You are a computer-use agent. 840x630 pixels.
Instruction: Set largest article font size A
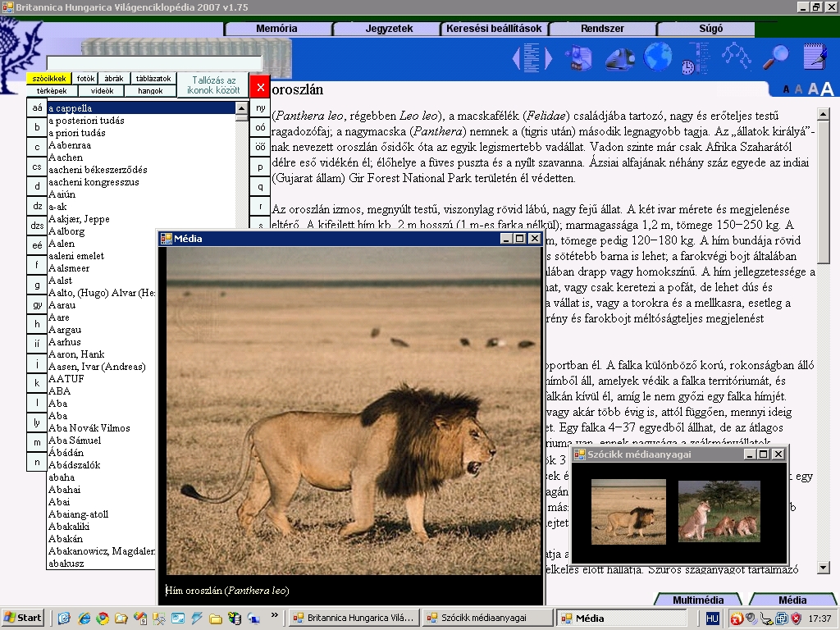point(827,89)
